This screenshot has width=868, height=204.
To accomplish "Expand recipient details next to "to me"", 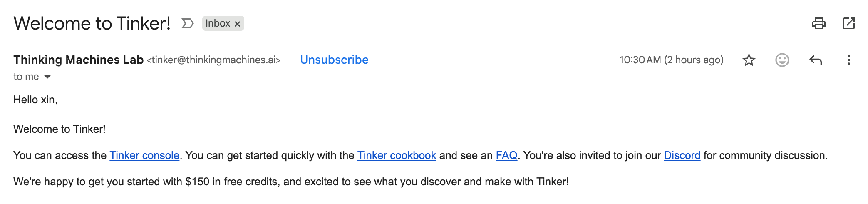I will coord(47,77).
